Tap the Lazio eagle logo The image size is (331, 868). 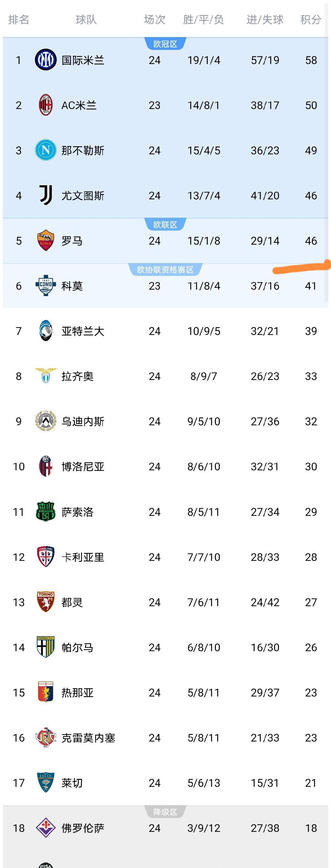tap(46, 376)
